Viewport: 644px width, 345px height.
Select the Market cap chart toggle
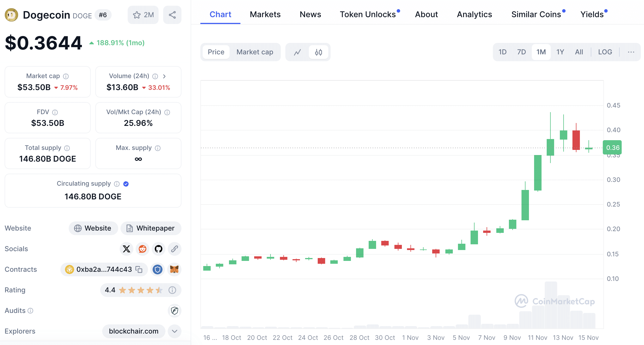[255, 52]
